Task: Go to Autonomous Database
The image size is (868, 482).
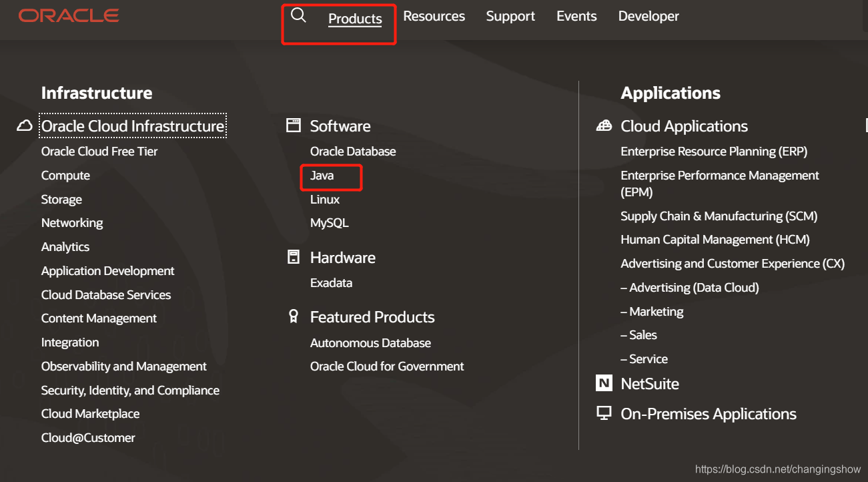Action: (x=370, y=343)
